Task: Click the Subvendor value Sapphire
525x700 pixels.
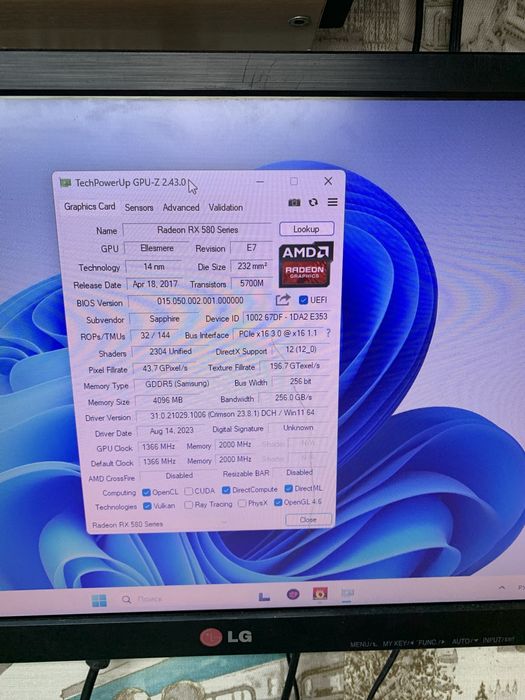Action: tap(164, 319)
